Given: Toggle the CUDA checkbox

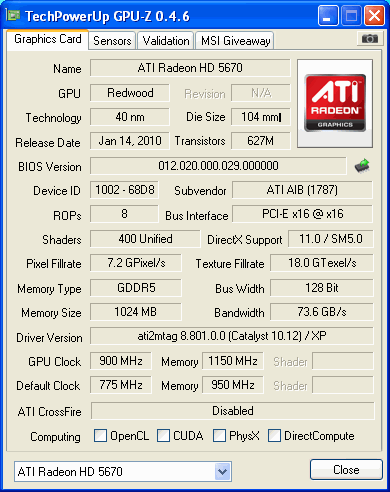Looking at the screenshot, I should 163,436.
